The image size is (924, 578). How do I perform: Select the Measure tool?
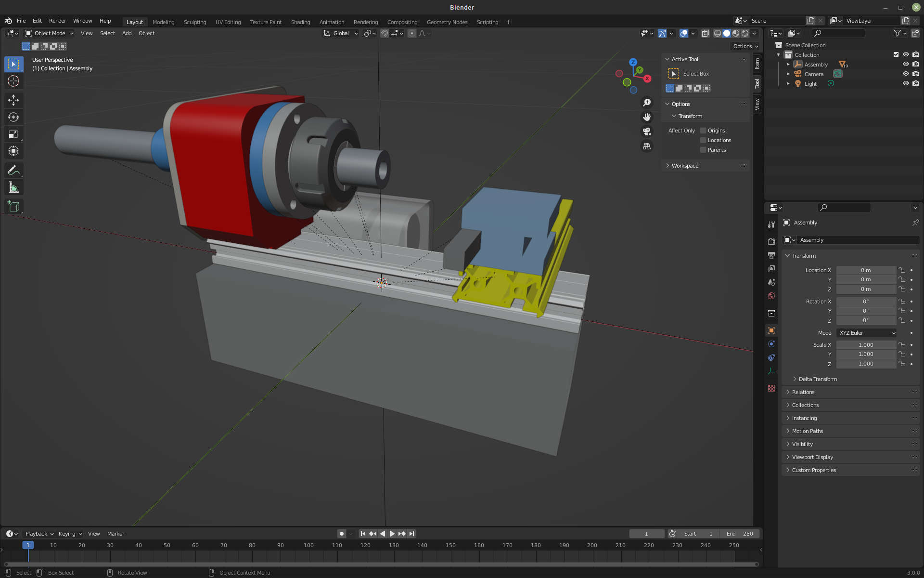click(x=13, y=187)
